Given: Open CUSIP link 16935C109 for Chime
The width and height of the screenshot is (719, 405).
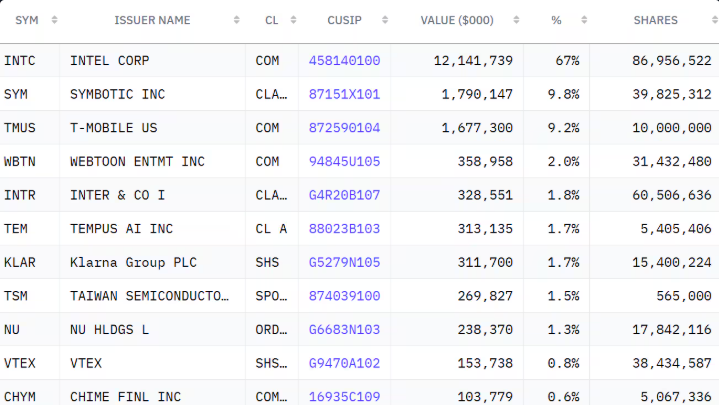Looking at the screenshot, I should coord(344,397).
